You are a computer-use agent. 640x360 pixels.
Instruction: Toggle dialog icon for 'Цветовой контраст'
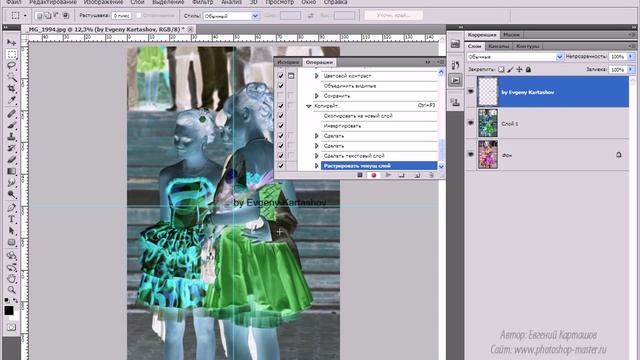(291, 76)
